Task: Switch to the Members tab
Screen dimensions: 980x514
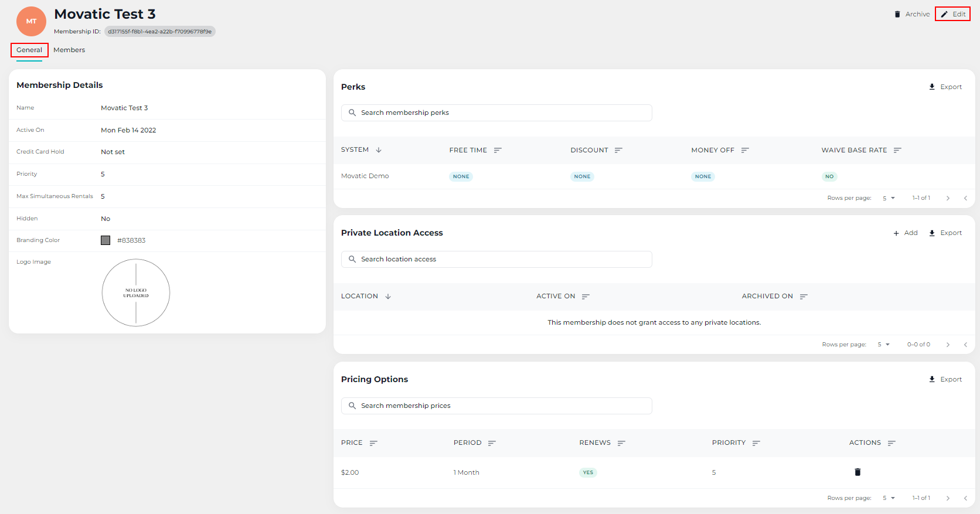Action: tap(69, 50)
